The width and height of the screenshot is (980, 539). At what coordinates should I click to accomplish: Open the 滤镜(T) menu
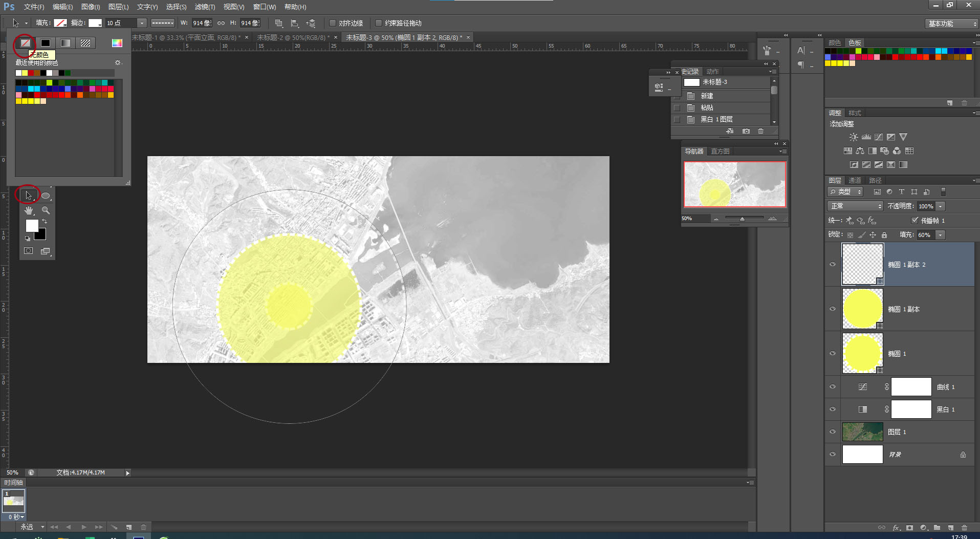click(205, 7)
